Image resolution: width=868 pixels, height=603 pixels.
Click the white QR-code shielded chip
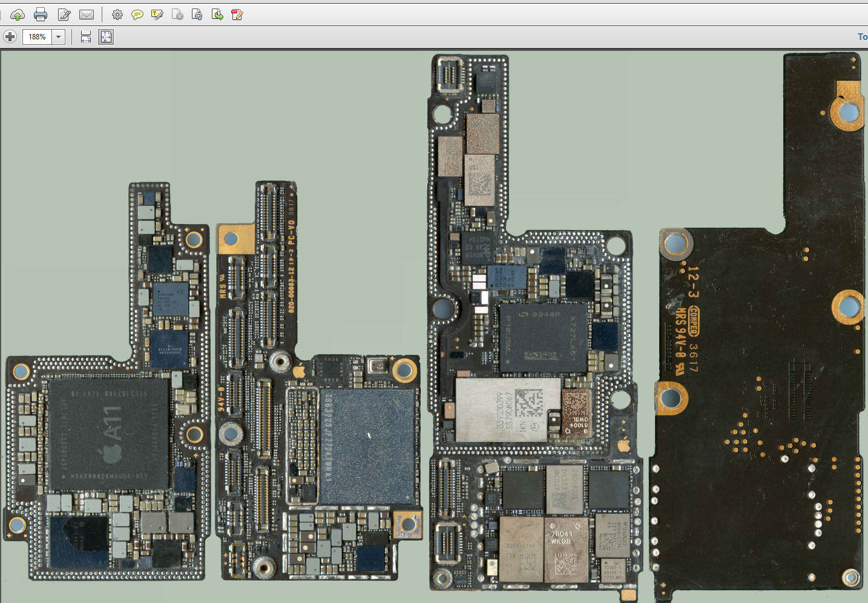(x=507, y=410)
